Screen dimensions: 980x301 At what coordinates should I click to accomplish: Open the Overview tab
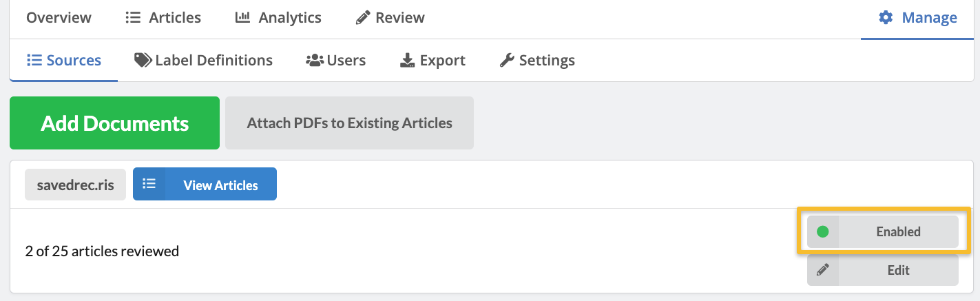tap(59, 18)
